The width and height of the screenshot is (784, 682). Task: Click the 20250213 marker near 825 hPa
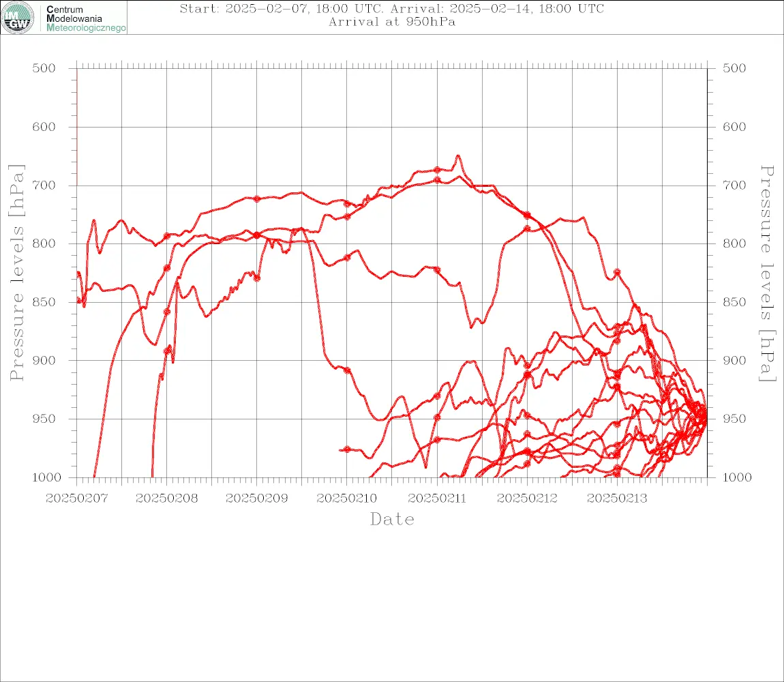[617, 272]
